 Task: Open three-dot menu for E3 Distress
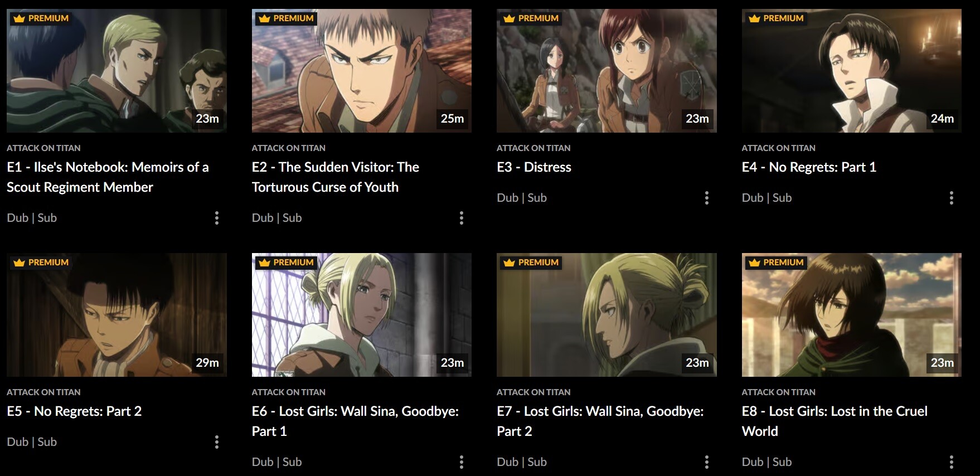click(707, 198)
